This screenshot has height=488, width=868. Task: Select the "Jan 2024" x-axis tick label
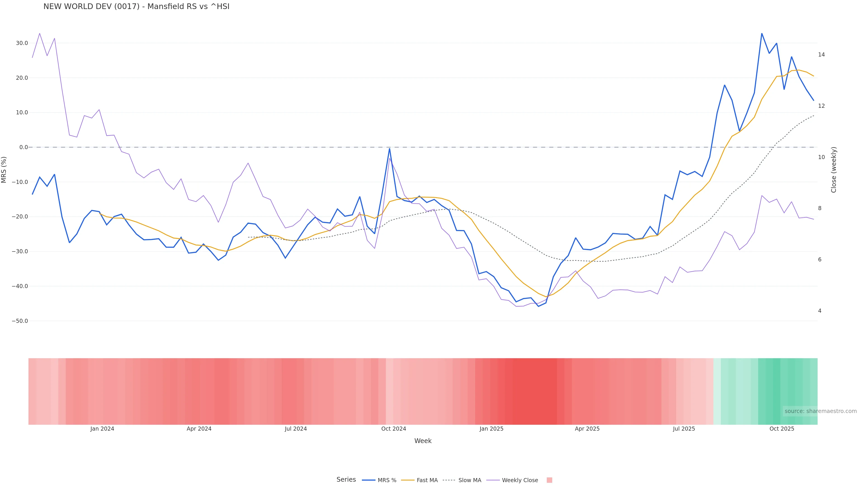coord(102,429)
